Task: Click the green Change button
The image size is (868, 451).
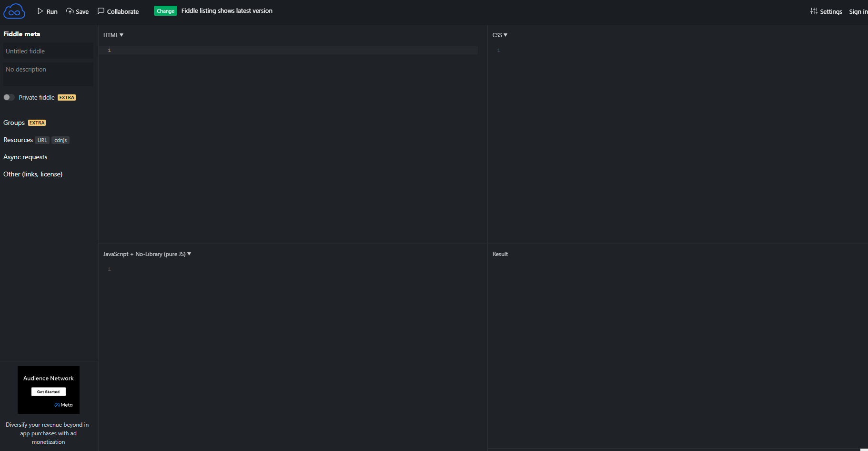Action: coord(165,11)
